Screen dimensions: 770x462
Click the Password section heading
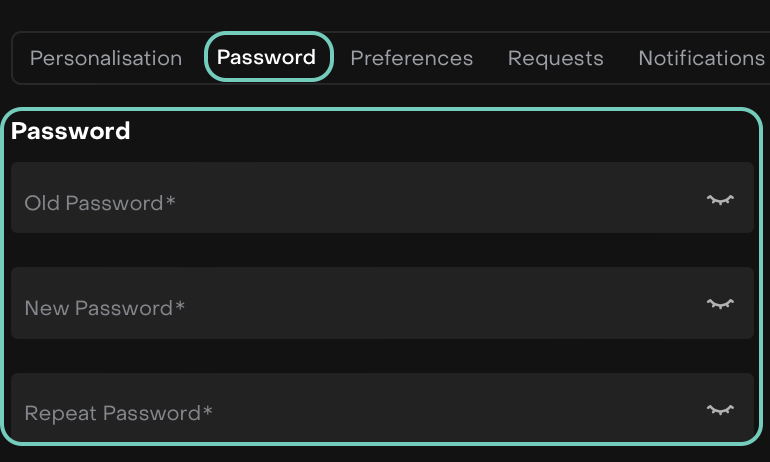[70, 131]
